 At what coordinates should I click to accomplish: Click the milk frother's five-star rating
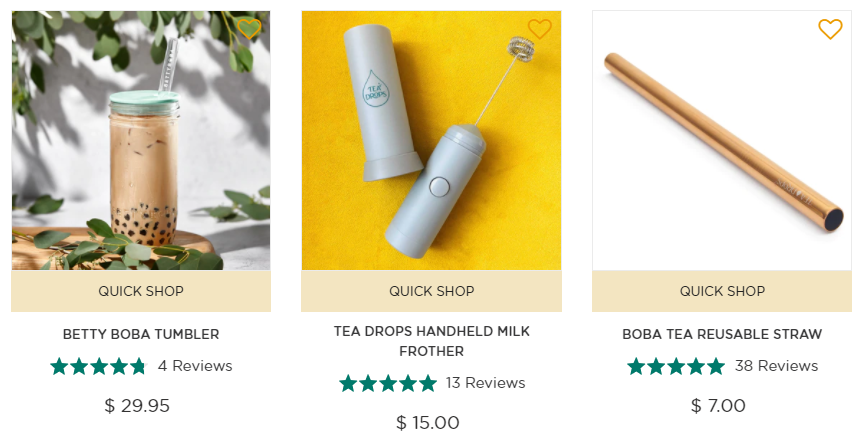(388, 383)
